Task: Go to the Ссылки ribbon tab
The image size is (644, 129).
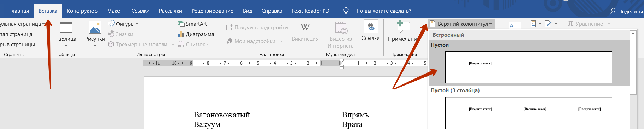Action: point(140,11)
